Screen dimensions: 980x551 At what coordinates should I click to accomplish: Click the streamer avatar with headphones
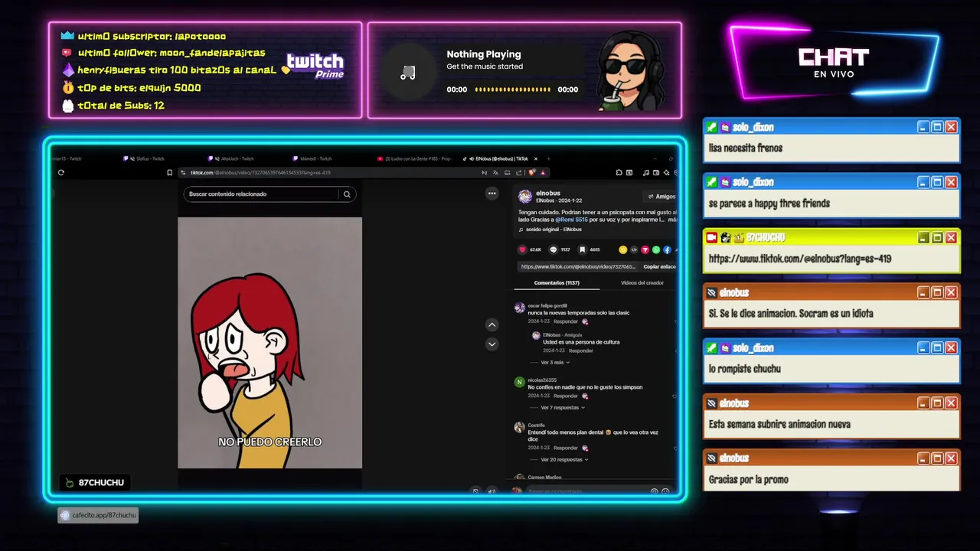(631, 70)
